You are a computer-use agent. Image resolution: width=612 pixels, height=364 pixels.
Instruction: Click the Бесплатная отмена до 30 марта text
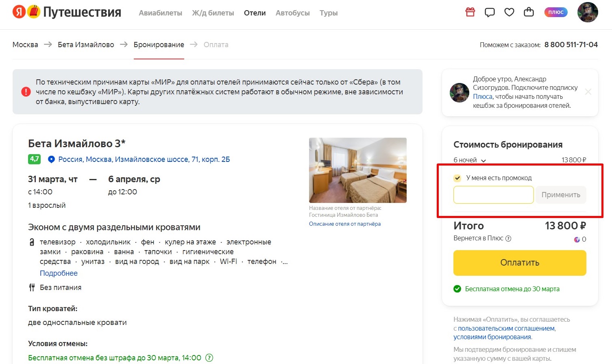point(512,289)
